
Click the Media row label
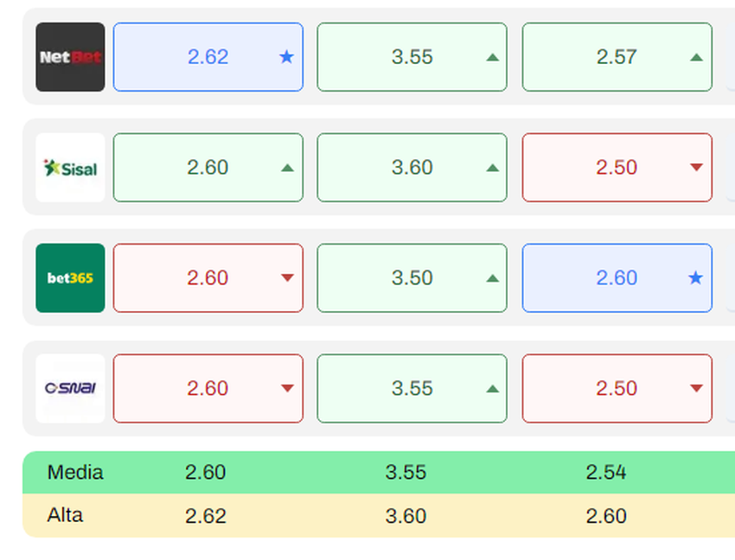pyautogui.click(x=75, y=473)
